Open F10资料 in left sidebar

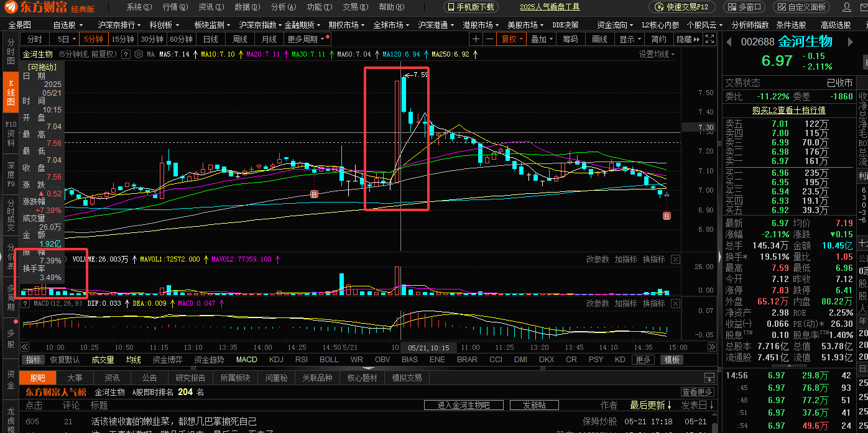click(x=11, y=134)
